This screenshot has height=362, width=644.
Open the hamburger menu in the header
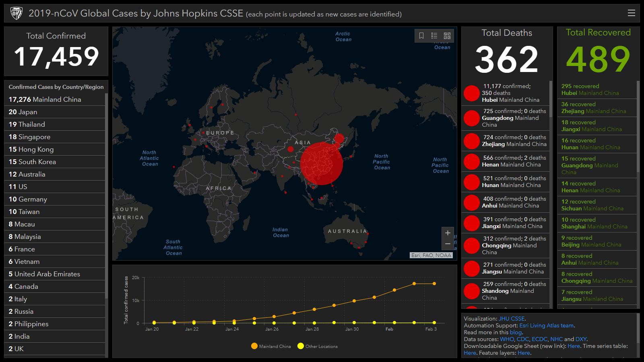coord(632,13)
